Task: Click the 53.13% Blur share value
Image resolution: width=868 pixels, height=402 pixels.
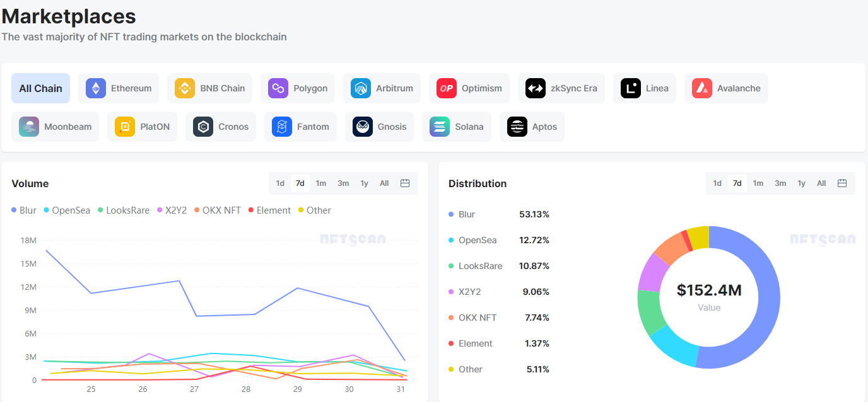Action: [534, 214]
